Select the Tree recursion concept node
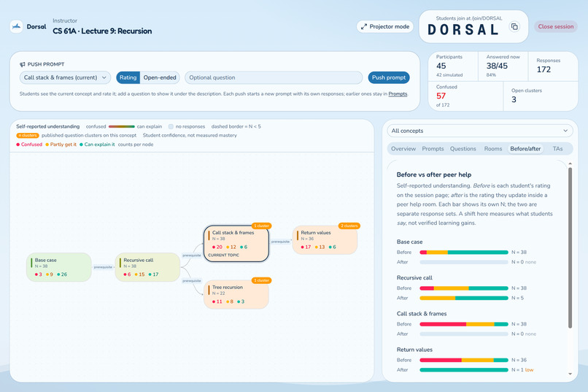 tap(236, 294)
